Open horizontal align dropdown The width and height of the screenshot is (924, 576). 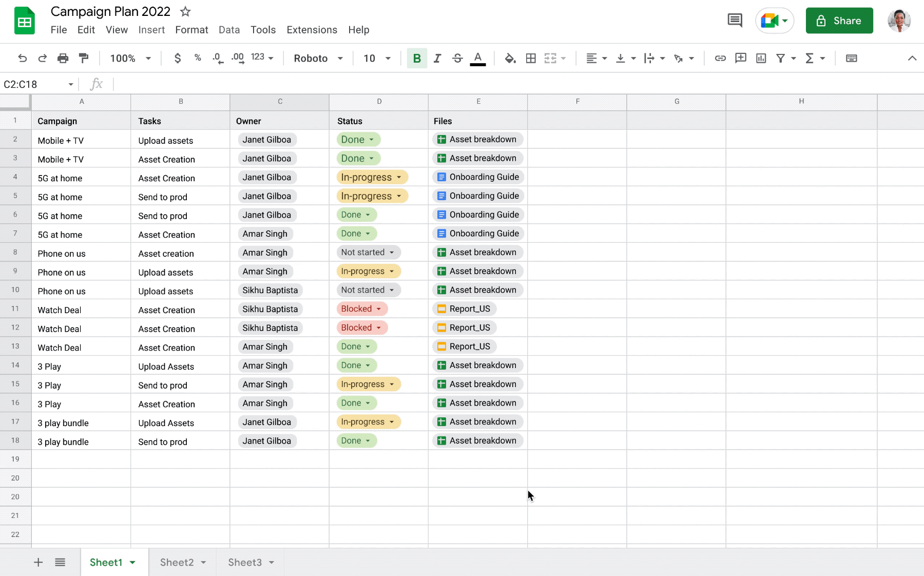click(596, 59)
